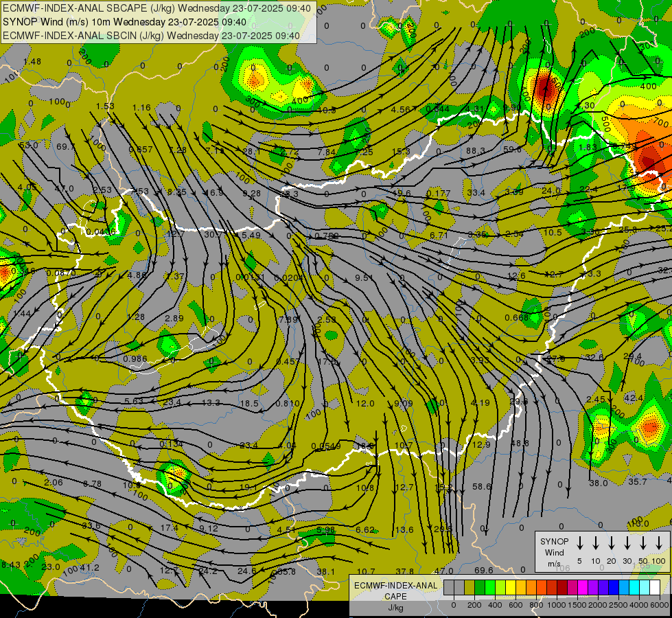Screen dimensions: 672x618
Task: Click the '0.668' value on the map
Action: point(516,317)
